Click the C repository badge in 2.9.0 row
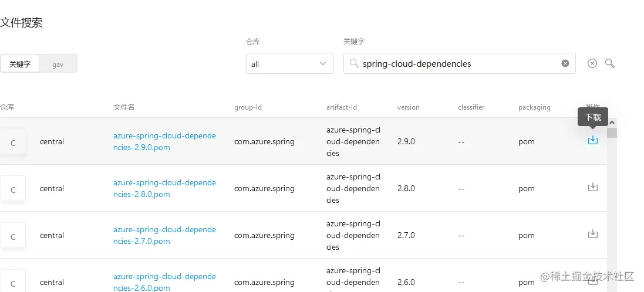This screenshot has width=644, height=292. click(13, 142)
